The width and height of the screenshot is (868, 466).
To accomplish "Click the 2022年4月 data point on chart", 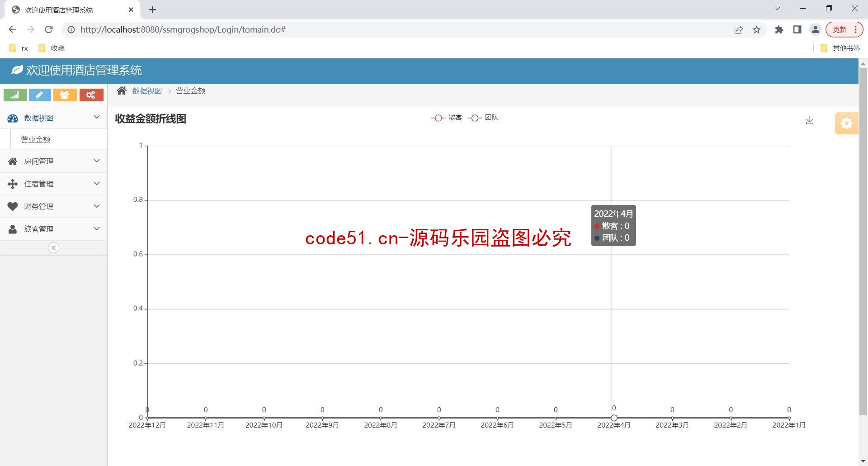I will [x=614, y=418].
